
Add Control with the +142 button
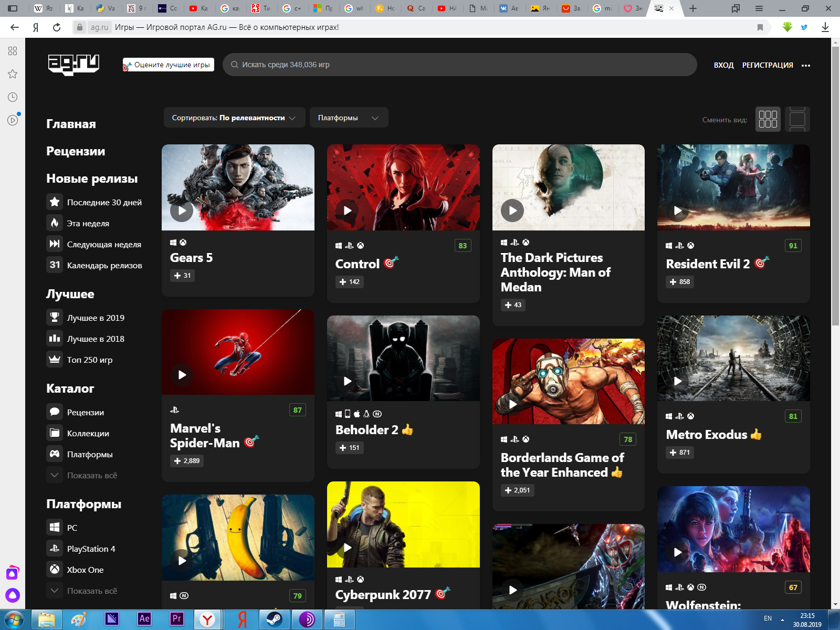[x=350, y=282]
